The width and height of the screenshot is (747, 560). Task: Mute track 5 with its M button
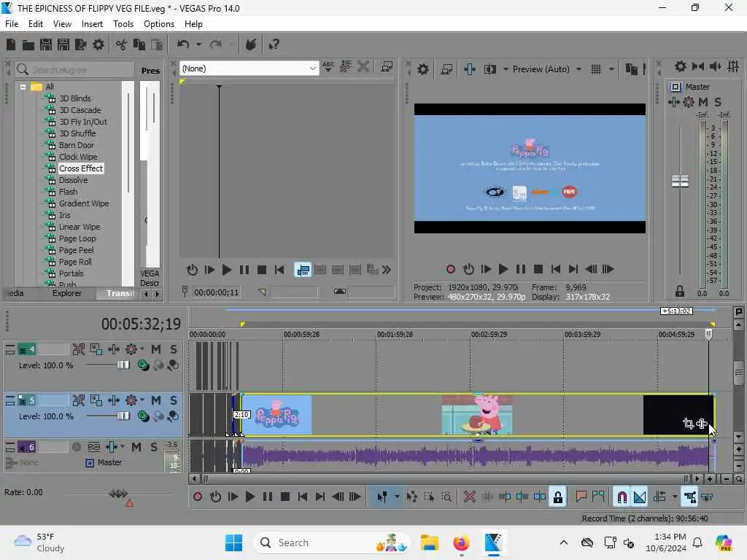(156, 400)
